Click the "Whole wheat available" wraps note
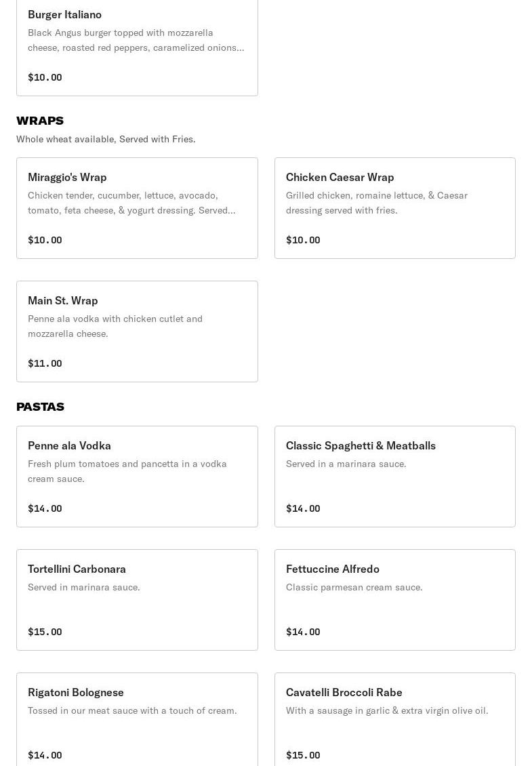Viewport: 532px width, 766px height. [106, 139]
